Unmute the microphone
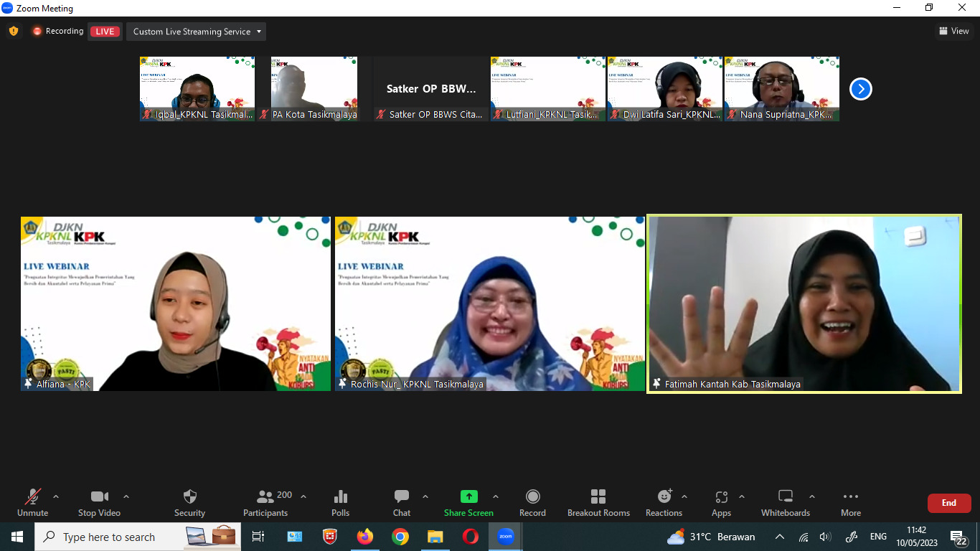980x551 pixels. [33, 503]
